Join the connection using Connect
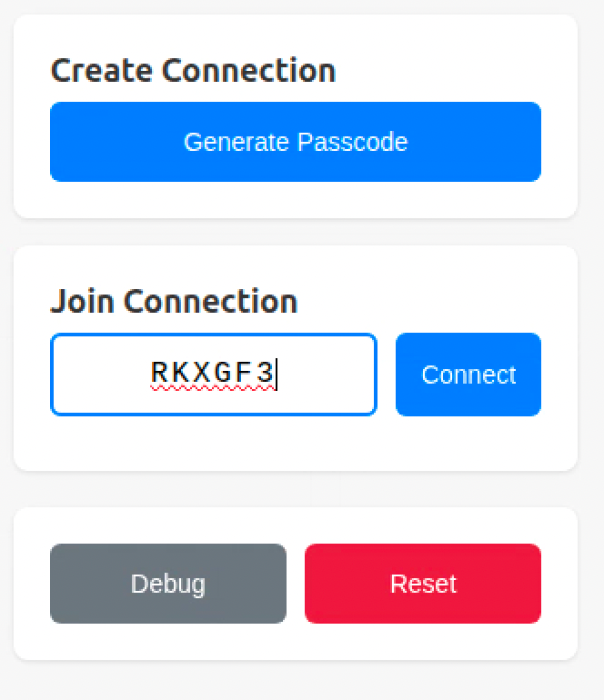 pos(468,375)
